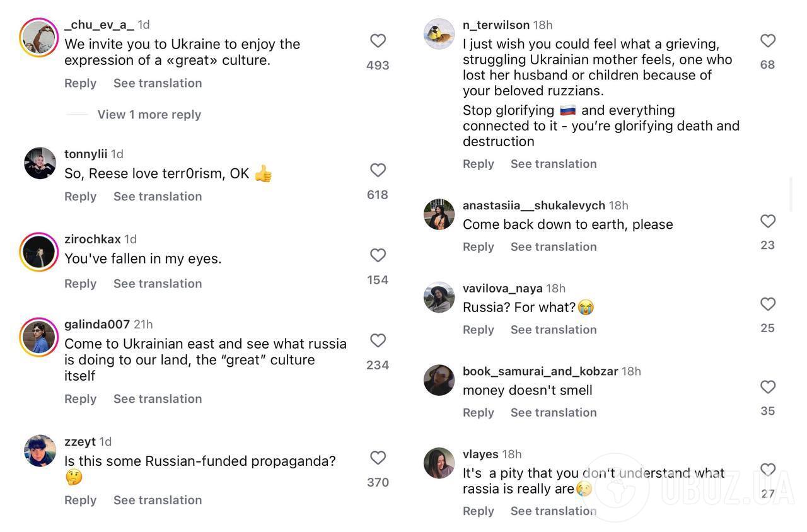Viewport: 807px width, 532px height.
Task: Tap the heart on zirochkax's comment
Action: tap(378, 255)
